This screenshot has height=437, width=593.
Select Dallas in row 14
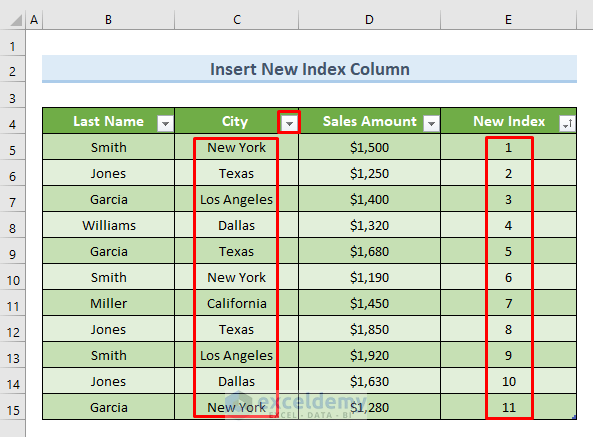click(x=237, y=381)
